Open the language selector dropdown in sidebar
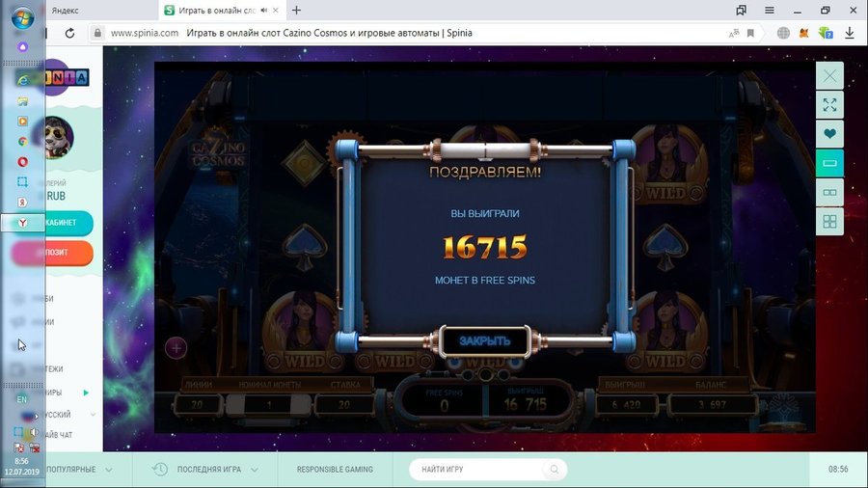 click(93, 414)
